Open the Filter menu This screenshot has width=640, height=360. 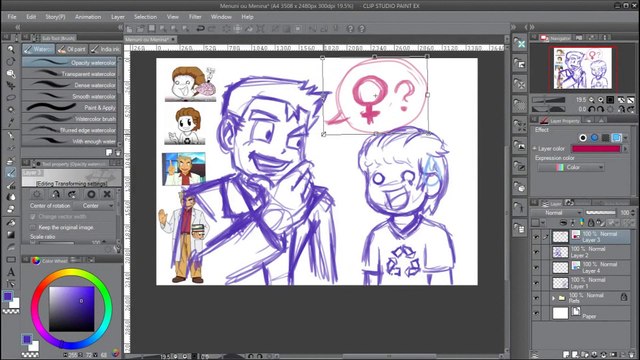195,17
